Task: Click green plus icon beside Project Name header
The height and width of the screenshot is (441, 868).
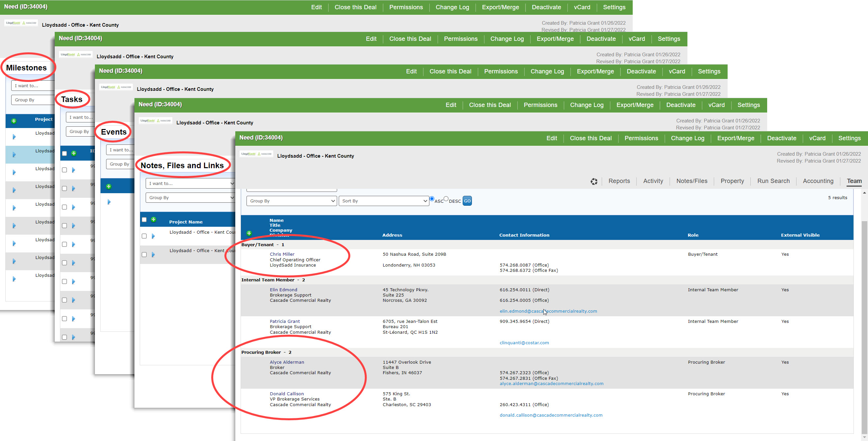Action: [x=154, y=220]
